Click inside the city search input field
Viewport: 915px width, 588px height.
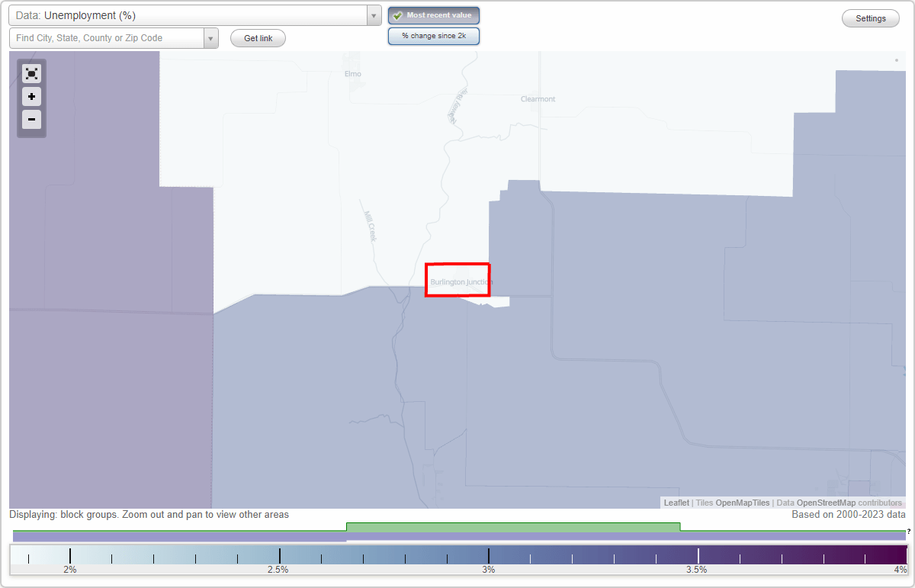107,37
